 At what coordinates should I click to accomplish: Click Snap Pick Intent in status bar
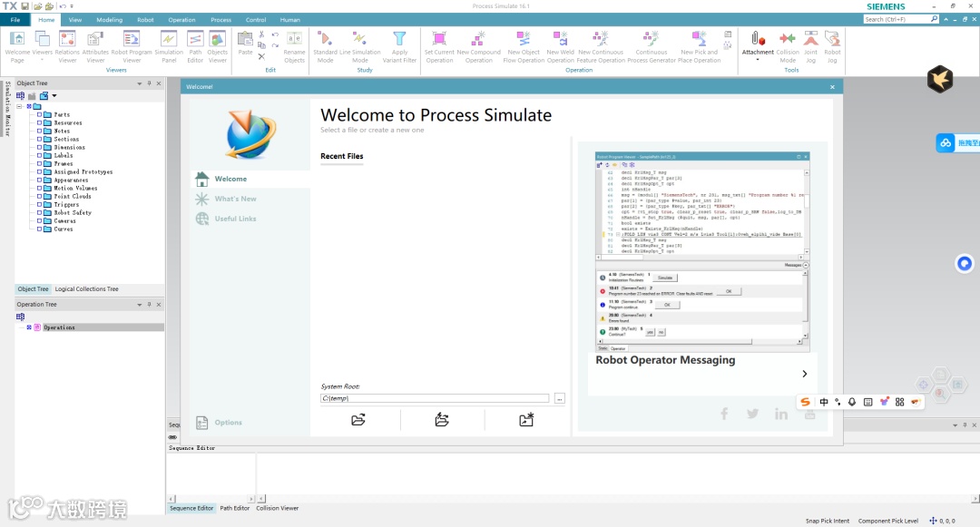(x=827, y=521)
